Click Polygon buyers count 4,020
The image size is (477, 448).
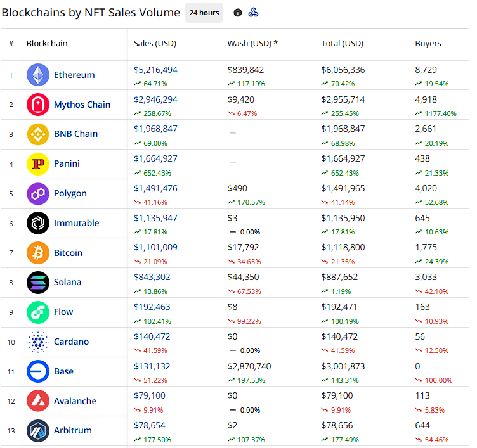(426, 188)
